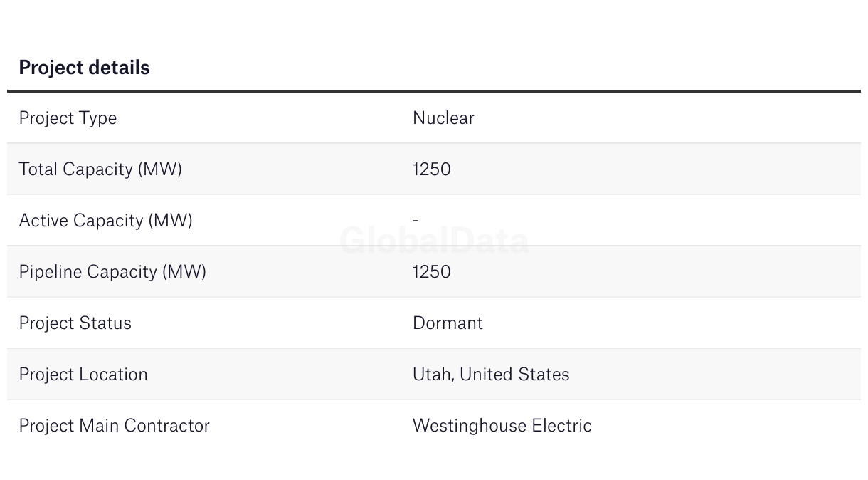The width and height of the screenshot is (868, 480).
Task: Select the Project Status label
Action: (75, 323)
